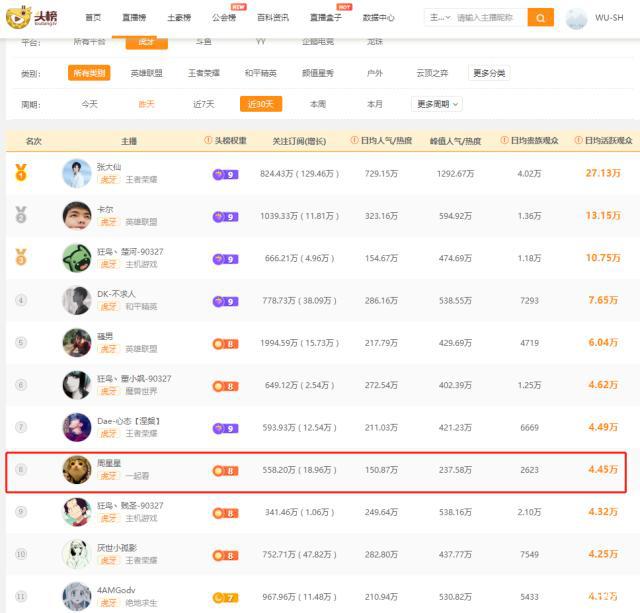Click the orange search magnifier button
Image resolution: width=640 pixels, height=613 pixels.
540,18
